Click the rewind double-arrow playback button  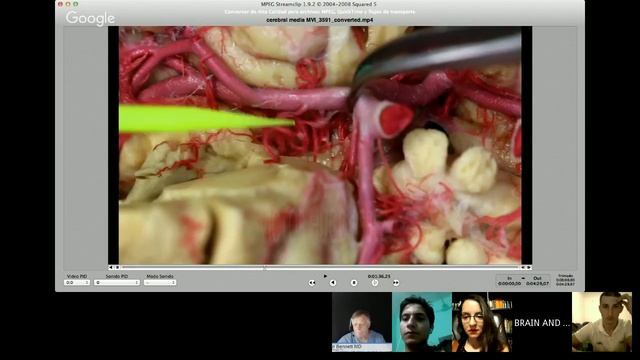click(x=312, y=282)
